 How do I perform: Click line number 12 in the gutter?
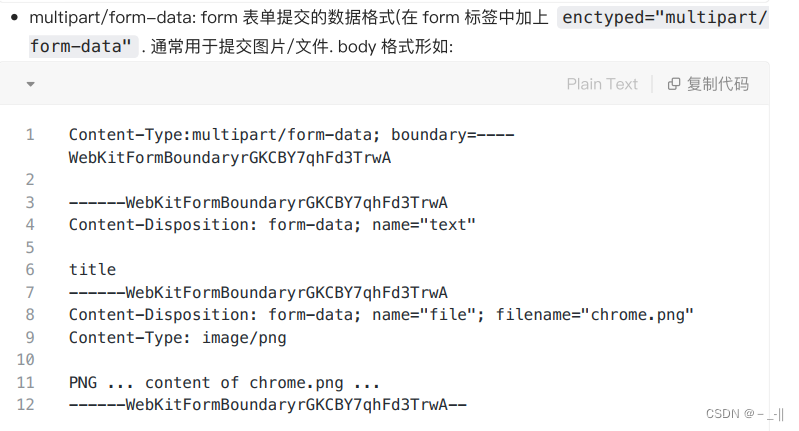coord(26,405)
